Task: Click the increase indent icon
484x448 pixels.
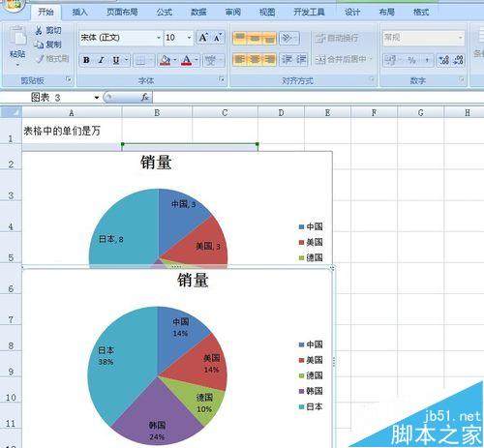Action: [x=301, y=60]
